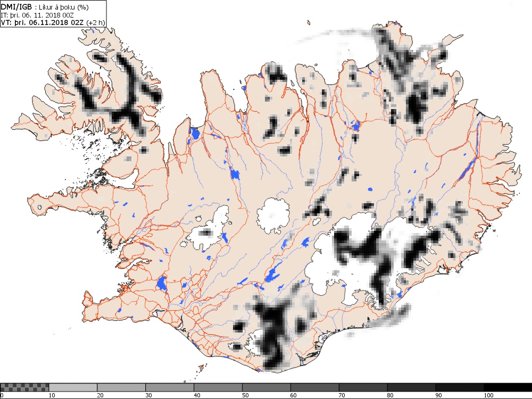
Task: Click the 'IT: þri. 06. 11. 2018 00Z' line
Action: (x=37, y=15)
